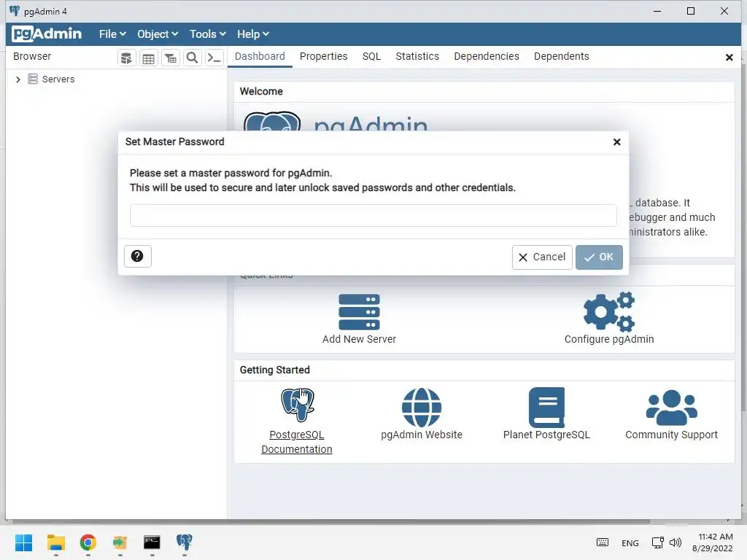This screenshot has height=560, width=747.
Task: Click the pgAdmin logo in header
Action: [x=47, y=34]
